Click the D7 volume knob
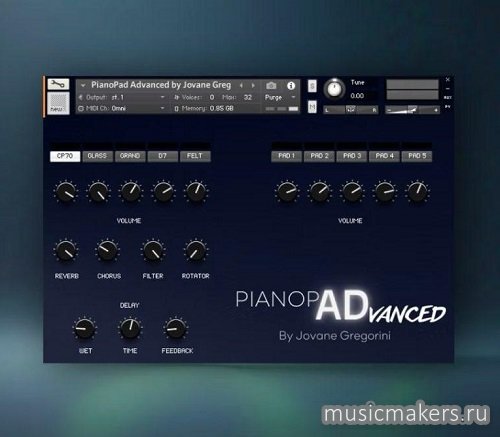 coord(163,192)
